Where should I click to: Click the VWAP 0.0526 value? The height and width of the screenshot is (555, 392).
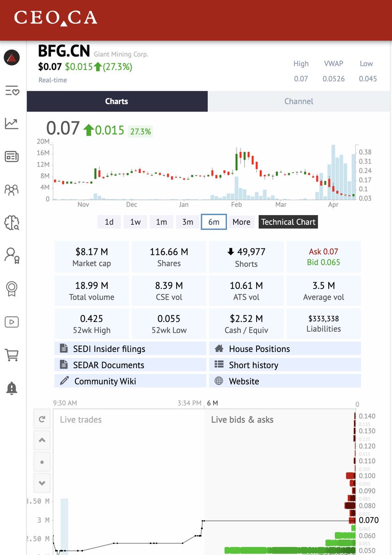click(334, 79)
